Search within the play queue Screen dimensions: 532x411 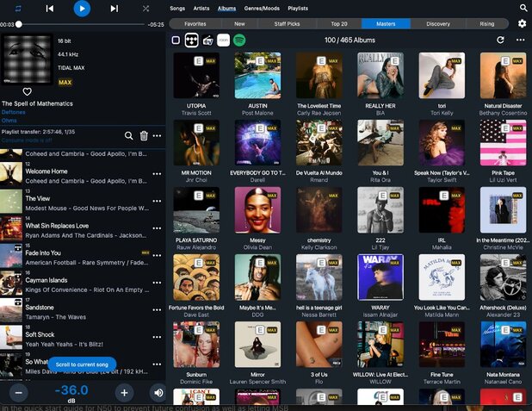pyautogui.click(x=128, y=136)
